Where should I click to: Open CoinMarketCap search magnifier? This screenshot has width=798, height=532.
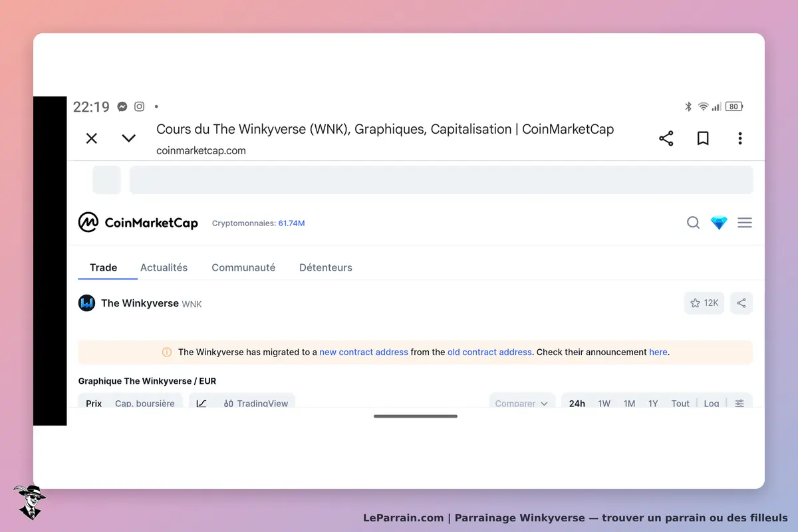[693, 223]
